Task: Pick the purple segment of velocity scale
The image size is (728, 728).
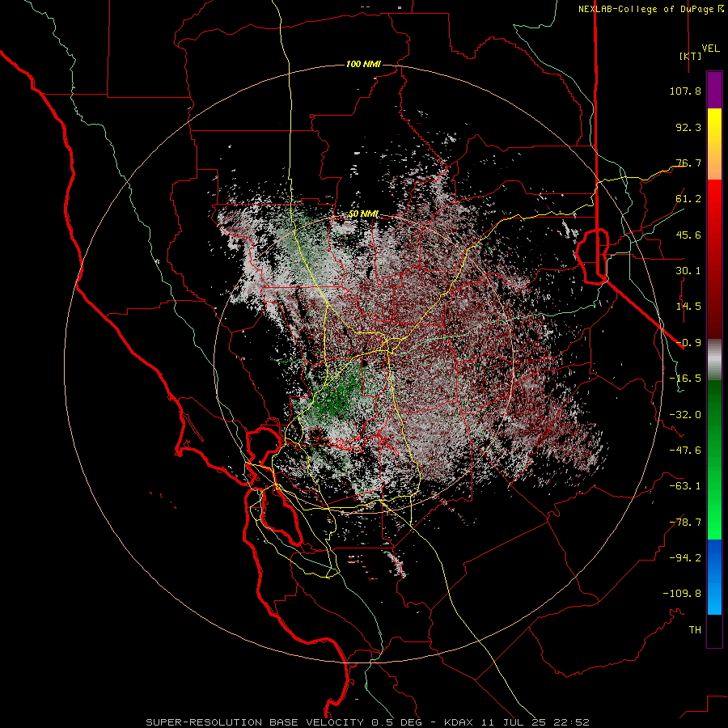Action: click(x=714, y=90)
